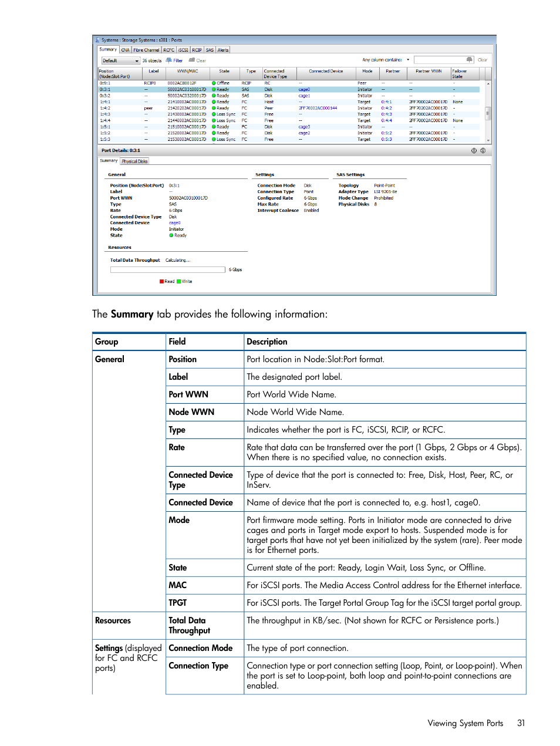Select the Port Details Summary tab
Image resolution: width=560 pixels, height=746 pixels.
click(x=109, y=161)
